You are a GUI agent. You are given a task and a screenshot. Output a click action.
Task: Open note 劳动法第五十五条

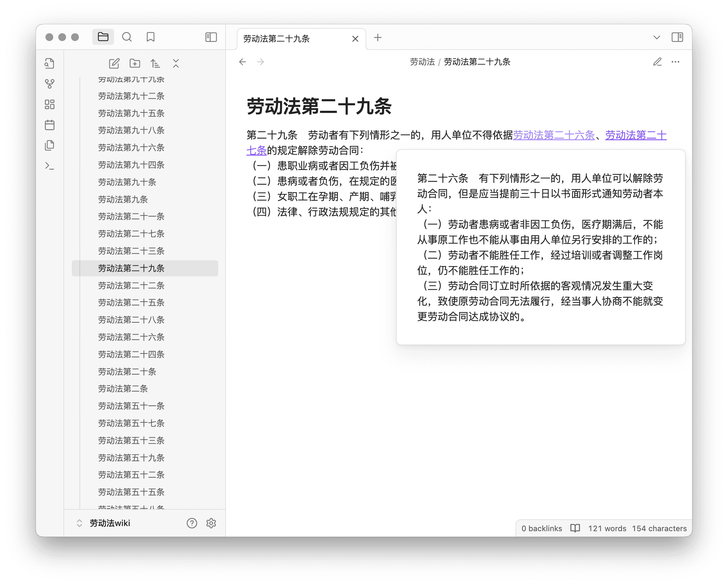tap(145, 492)
